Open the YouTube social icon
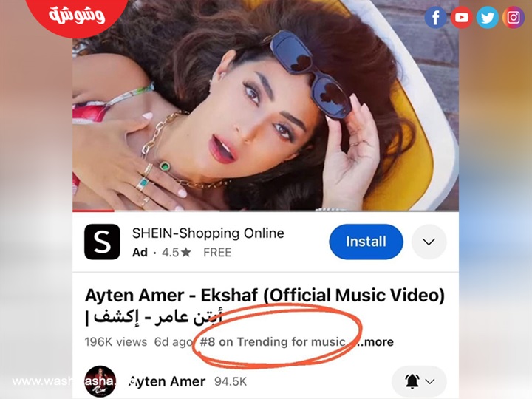This screenshot has width=532, height=399. [x=461, y=17]
